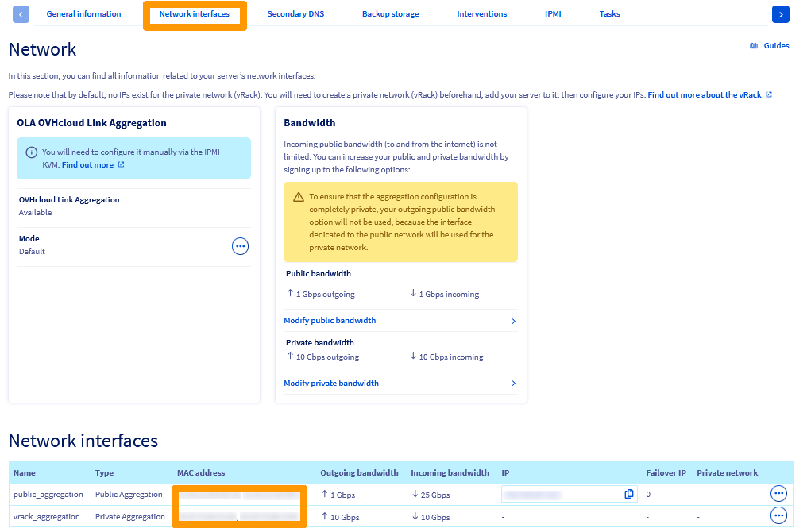The width and height of the screenshot is (811, 532).
Task: Go to the Backup storage tab
Action: tap(390, 13)
